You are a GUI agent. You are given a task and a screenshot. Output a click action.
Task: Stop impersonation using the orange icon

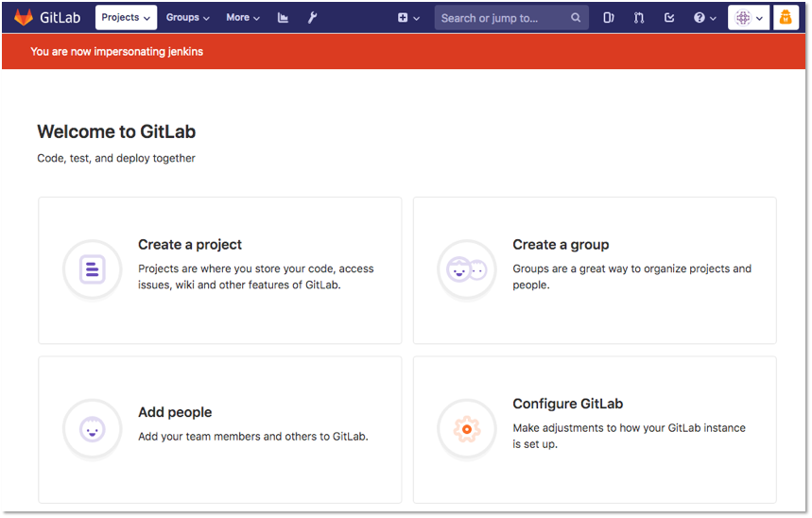pos(786,18)
